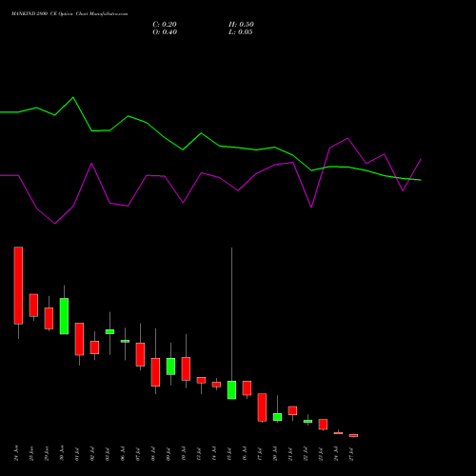Screen dimensions: 476x476
Task: Click the 27 Jul date label on the axis
Action: [351, 454]
